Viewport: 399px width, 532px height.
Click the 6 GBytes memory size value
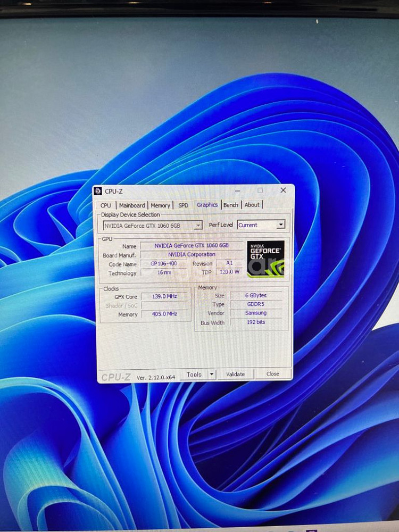pos(256,295)
